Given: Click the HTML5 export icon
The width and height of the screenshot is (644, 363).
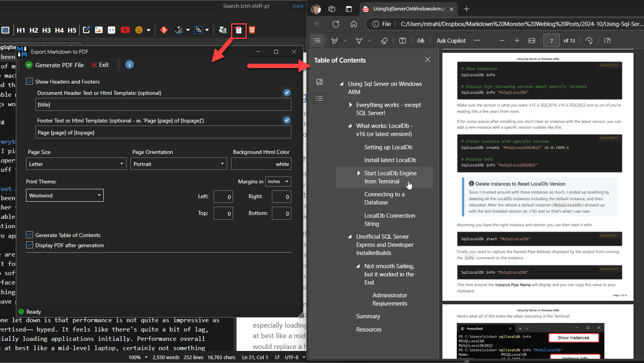Looking at the screenshot, I should click(252, 30).
